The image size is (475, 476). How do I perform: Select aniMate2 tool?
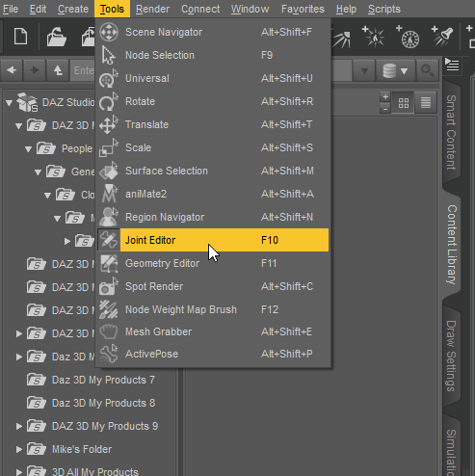(213, 194)
